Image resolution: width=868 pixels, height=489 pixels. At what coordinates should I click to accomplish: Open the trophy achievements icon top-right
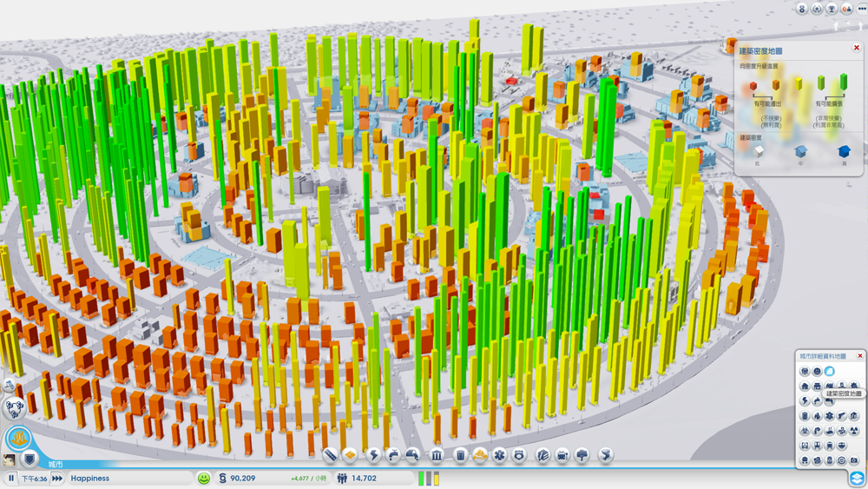pos(832,9)
